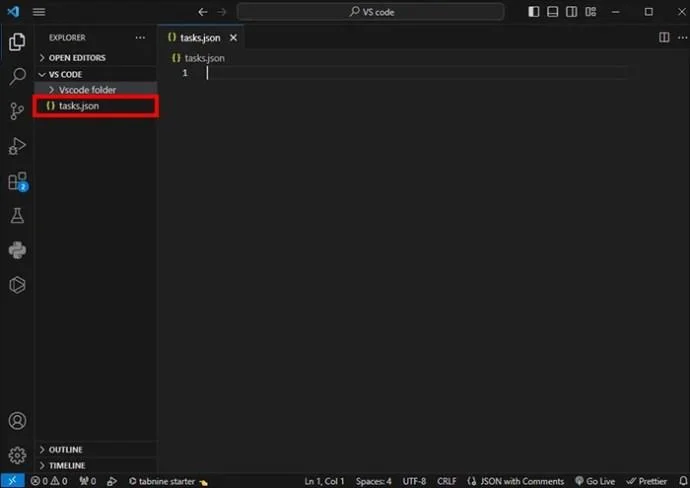Show errors and warnings count
Viewport: 690px width, 488px height.
[49, 481]
